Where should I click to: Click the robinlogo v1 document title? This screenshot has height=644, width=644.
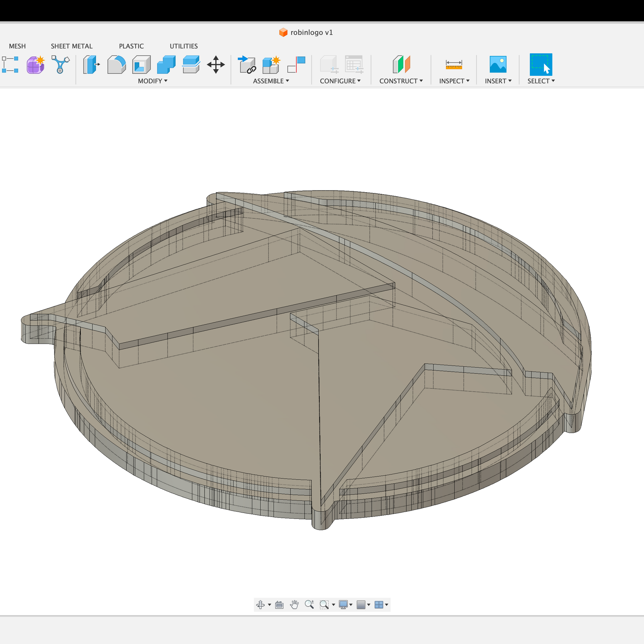(311, 32)
